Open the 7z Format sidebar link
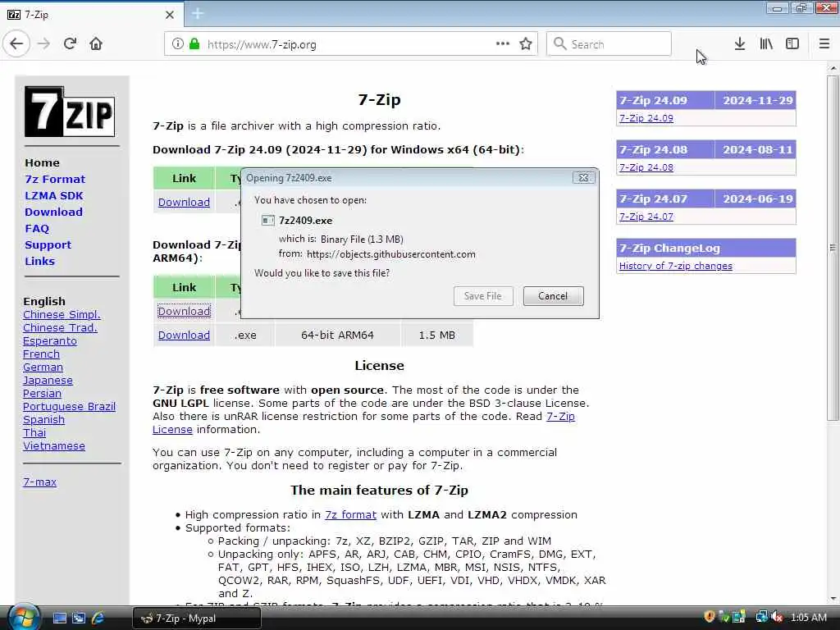This screenshot has width=840, height=630. tap(55, 179)
